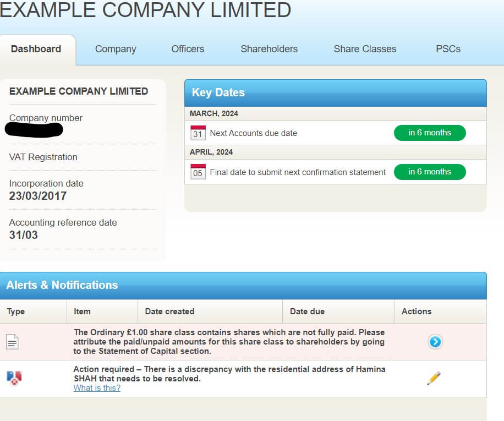Switch to the Company tab
Viewport: 504px width, 421px height.
[116, 49]
